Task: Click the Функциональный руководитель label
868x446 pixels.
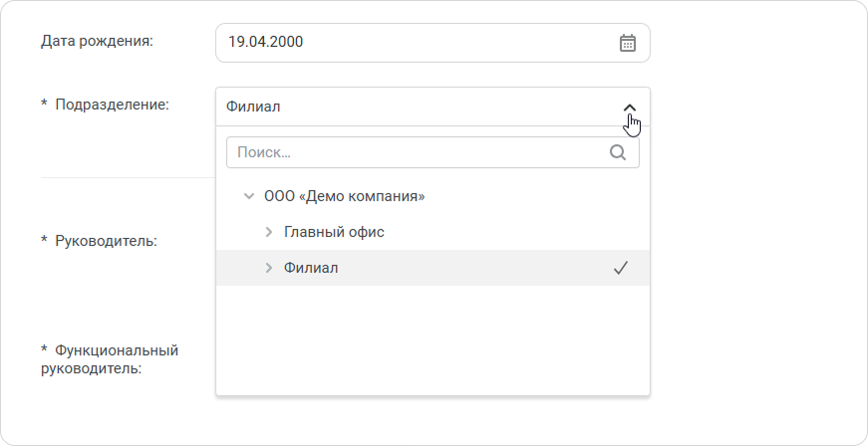Action: pos(110,359)
